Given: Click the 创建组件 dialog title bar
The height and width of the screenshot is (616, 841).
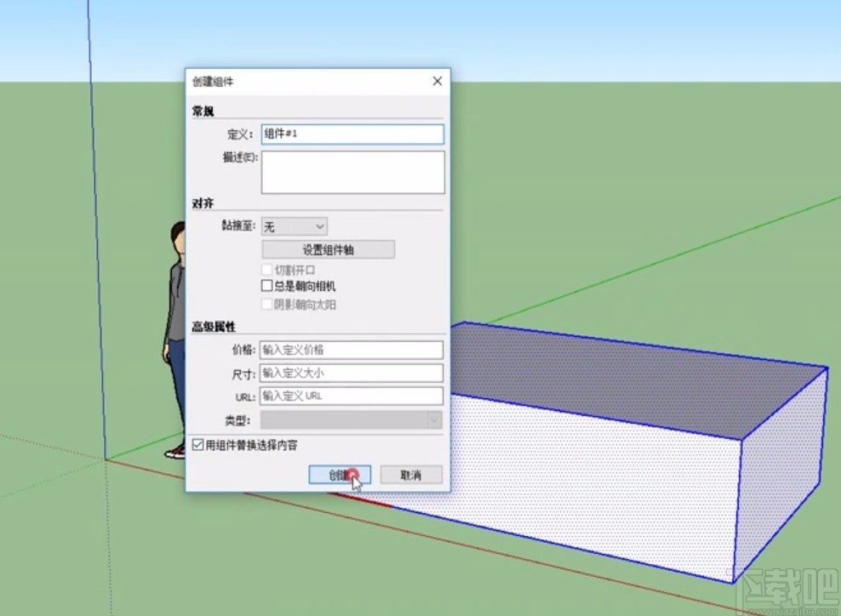Looking at the screenshot, I should coord(255,81).
